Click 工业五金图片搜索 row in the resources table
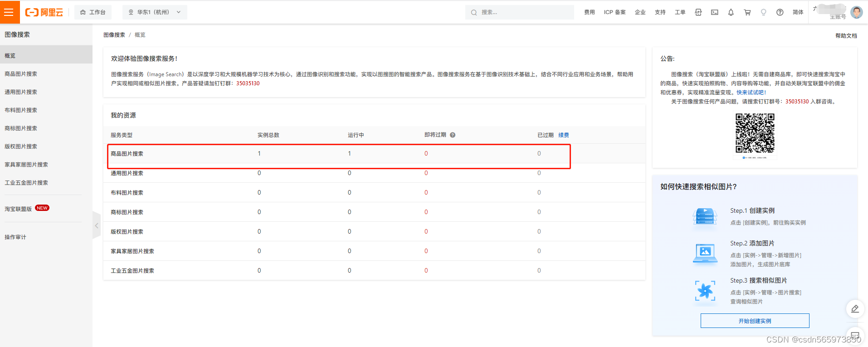Screen dimensions: 868x347 [x=374, y=270]
